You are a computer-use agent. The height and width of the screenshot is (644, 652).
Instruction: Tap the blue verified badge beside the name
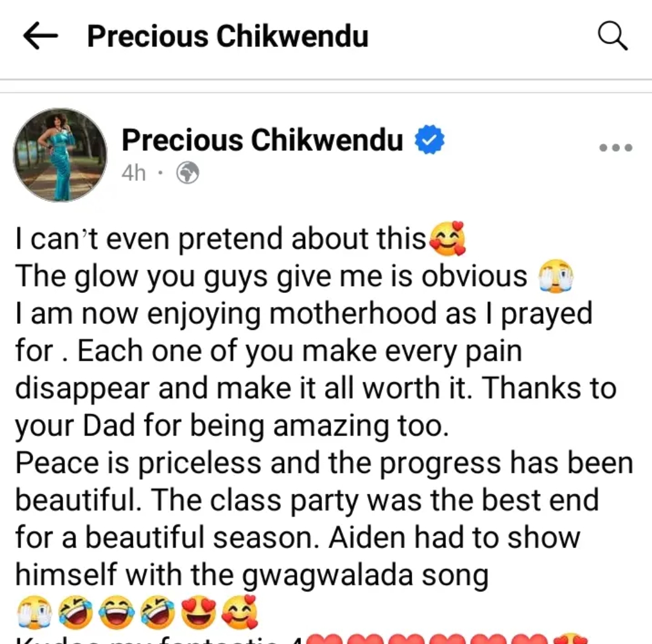click(430, 140)
